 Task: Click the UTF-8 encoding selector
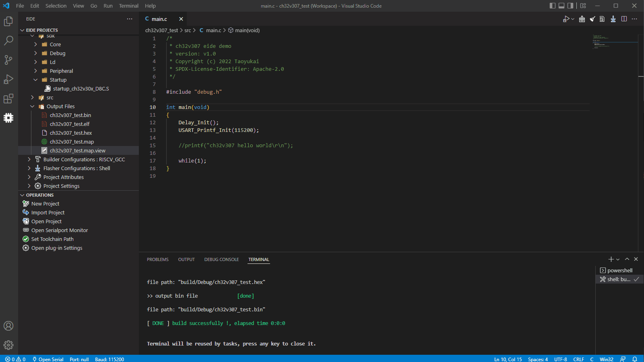561,359
